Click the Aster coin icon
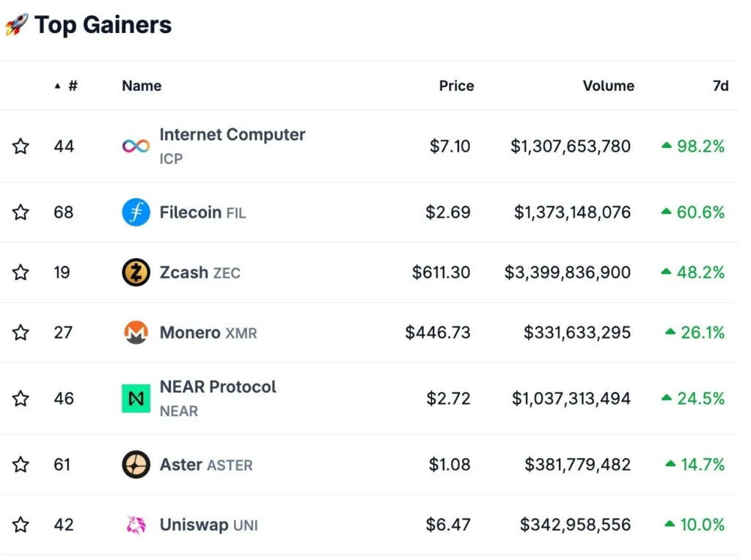This screenshot has height=560, width=751. (x=136, y=464)
